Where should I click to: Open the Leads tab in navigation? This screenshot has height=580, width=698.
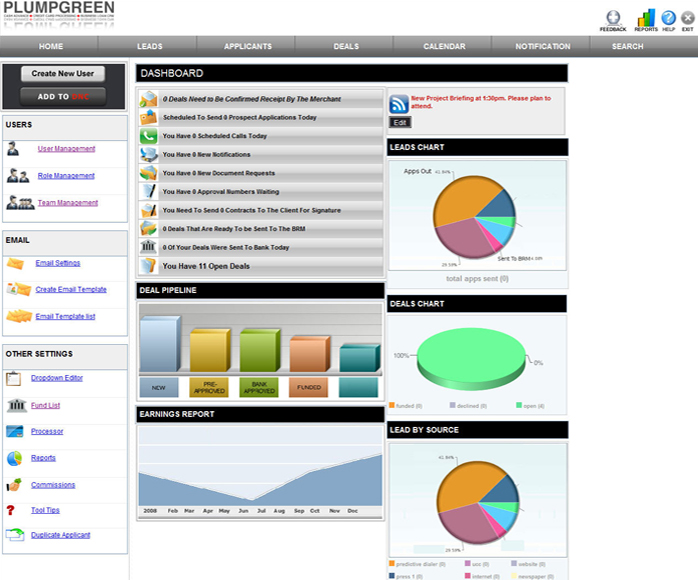(x=150, y=46)
